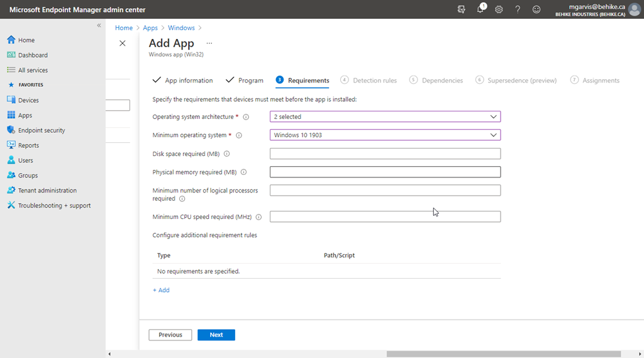The height and width of the screenshot is (358, 644).
Task: Close the Add App blade
Action: (x=123, y=43)
